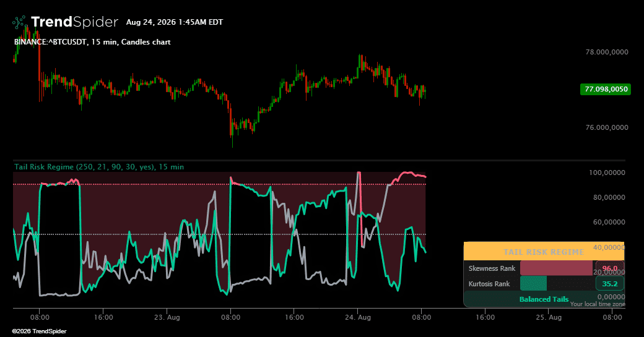
Task: Click the Skewness value 96.0
Action: pyautogui.click(x=609, y=268)
